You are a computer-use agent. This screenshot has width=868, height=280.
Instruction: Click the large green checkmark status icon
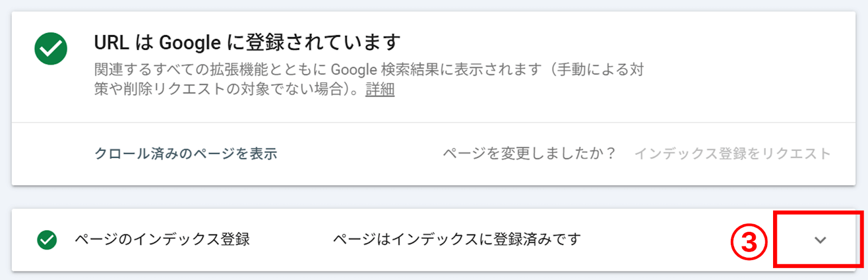51,49
